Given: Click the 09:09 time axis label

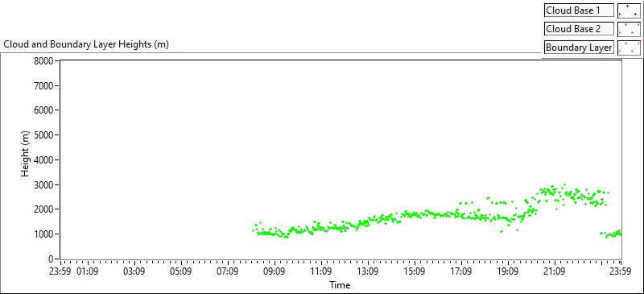Looking at the screenshot, I should [x=275, y=271].
